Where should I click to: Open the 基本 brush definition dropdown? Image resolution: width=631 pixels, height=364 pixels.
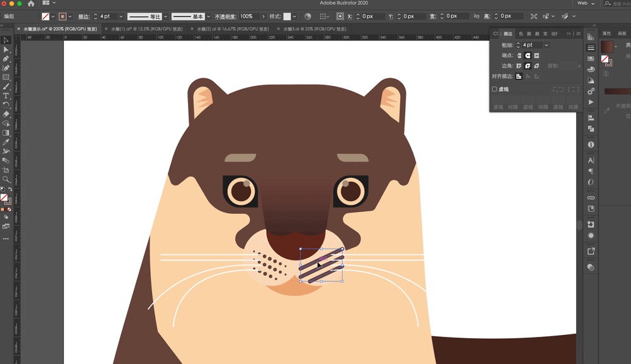[208, 16]
